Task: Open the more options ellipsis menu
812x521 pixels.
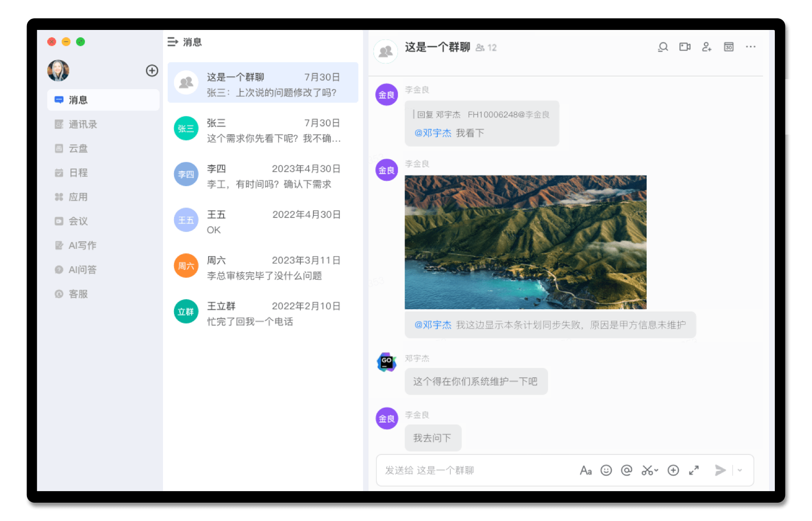Action: point(750,47)
